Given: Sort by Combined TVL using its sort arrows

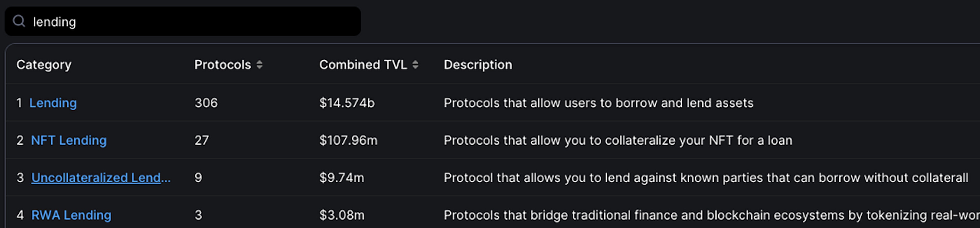Looking at the screenshot, I should click(x=415, y=65).
